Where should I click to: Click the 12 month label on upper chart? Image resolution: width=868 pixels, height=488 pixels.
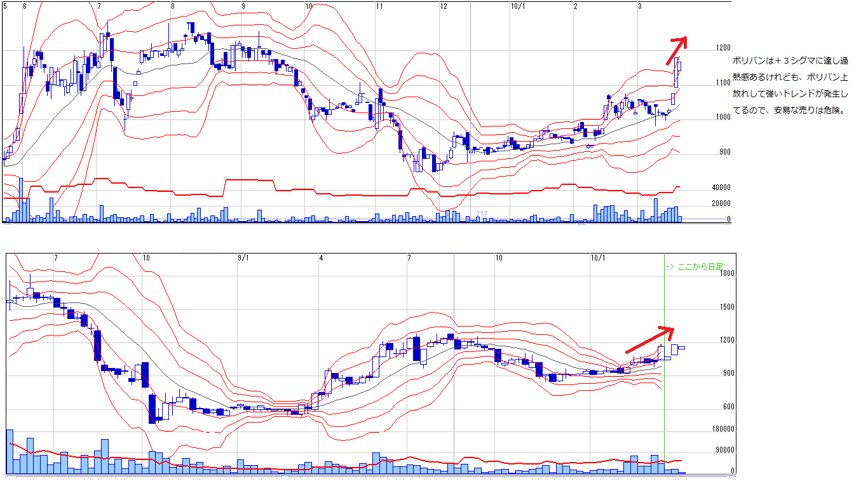(444, 6)
